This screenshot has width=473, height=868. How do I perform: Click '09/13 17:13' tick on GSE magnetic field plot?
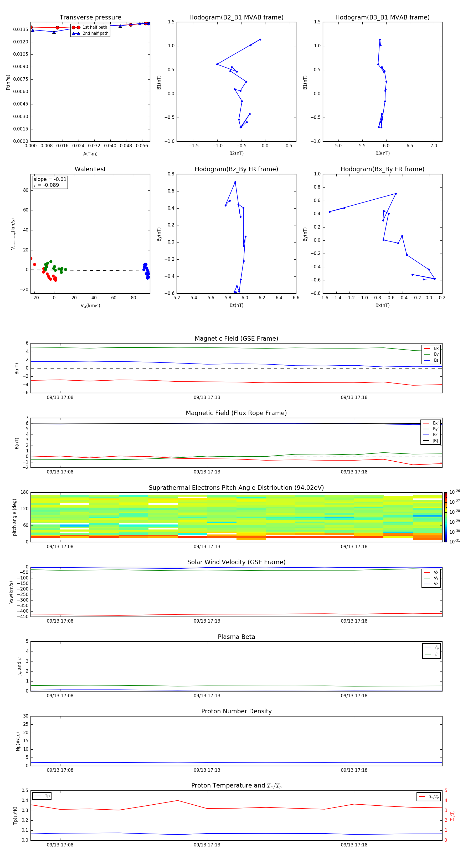pos(207,398)
